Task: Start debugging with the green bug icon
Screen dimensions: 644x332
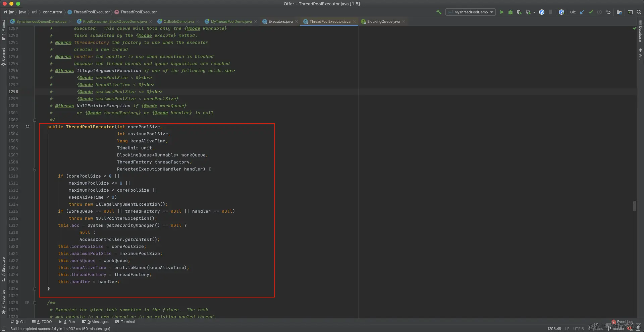Action: coord(511,12)
